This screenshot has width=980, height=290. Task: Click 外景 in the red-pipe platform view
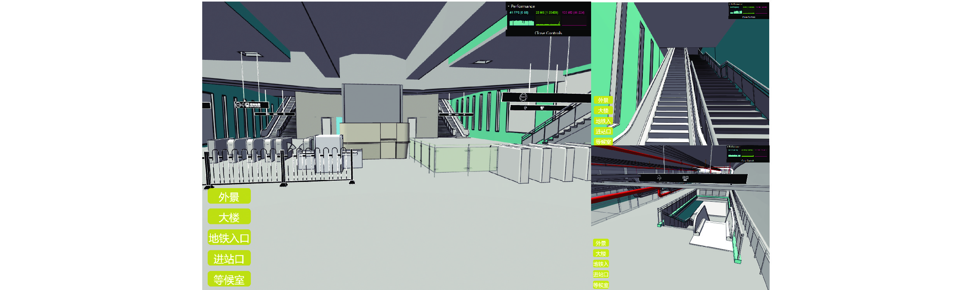(x=601, y=243)
